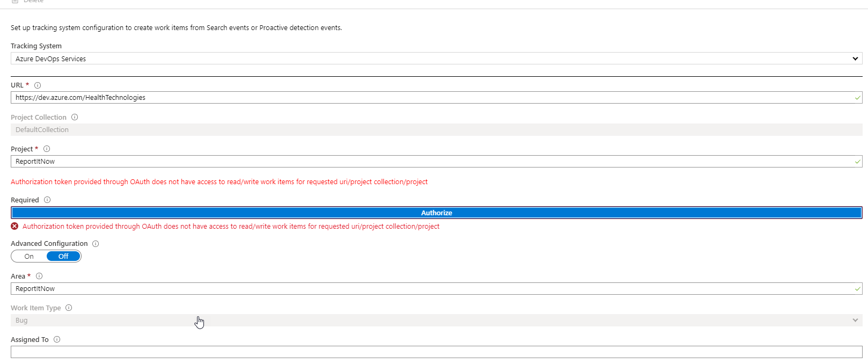The image size is (868, 364).
Task: Click the setup tracking system description text
Action: [x=176, y=27]
